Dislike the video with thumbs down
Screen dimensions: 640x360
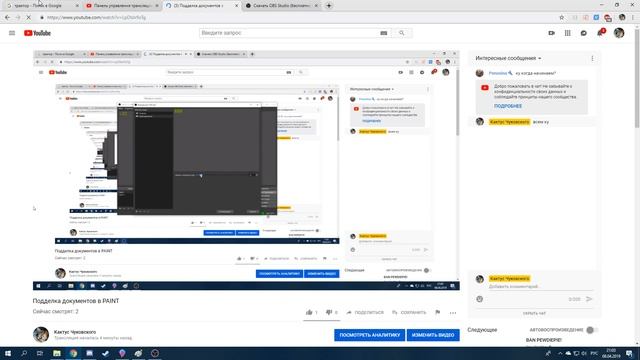point(329,312)
